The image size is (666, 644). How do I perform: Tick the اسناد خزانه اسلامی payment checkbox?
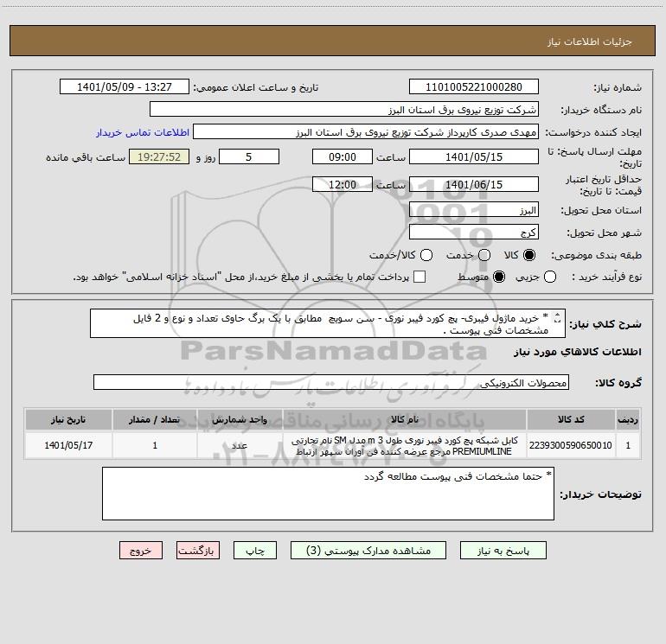(419, 277)
